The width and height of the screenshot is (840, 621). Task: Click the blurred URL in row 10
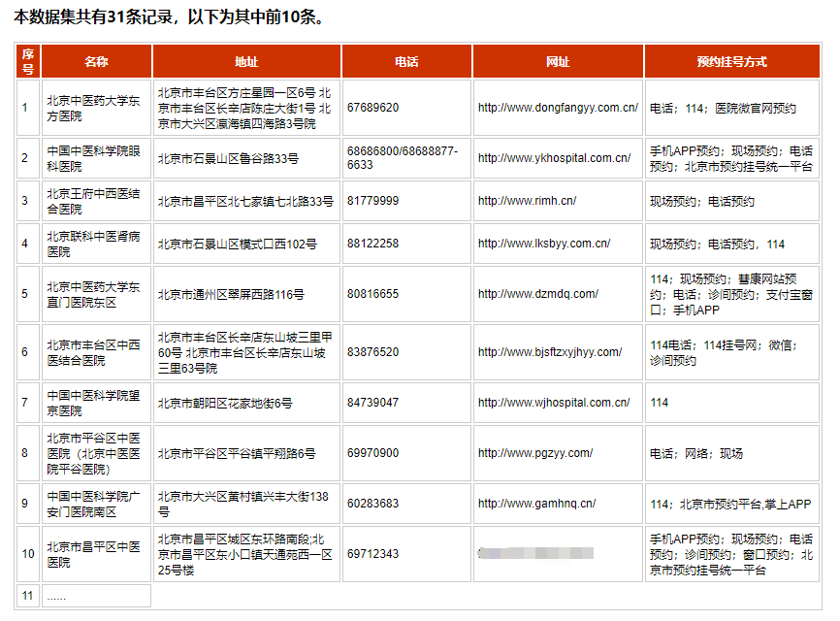coord(535,553)
